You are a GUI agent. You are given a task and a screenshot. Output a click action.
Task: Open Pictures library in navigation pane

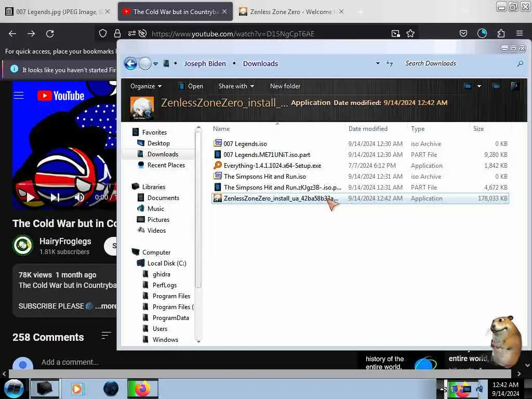[158, 219]
